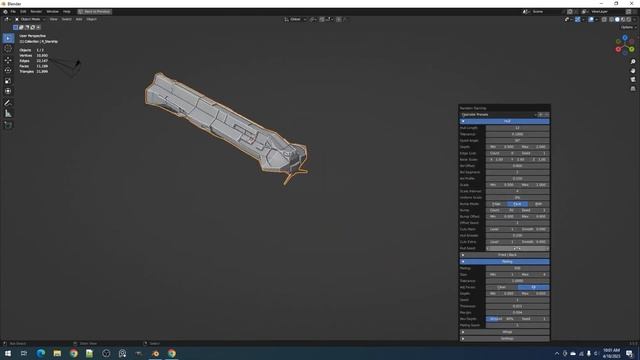Expand the Wings section

[x=504, y=332]
